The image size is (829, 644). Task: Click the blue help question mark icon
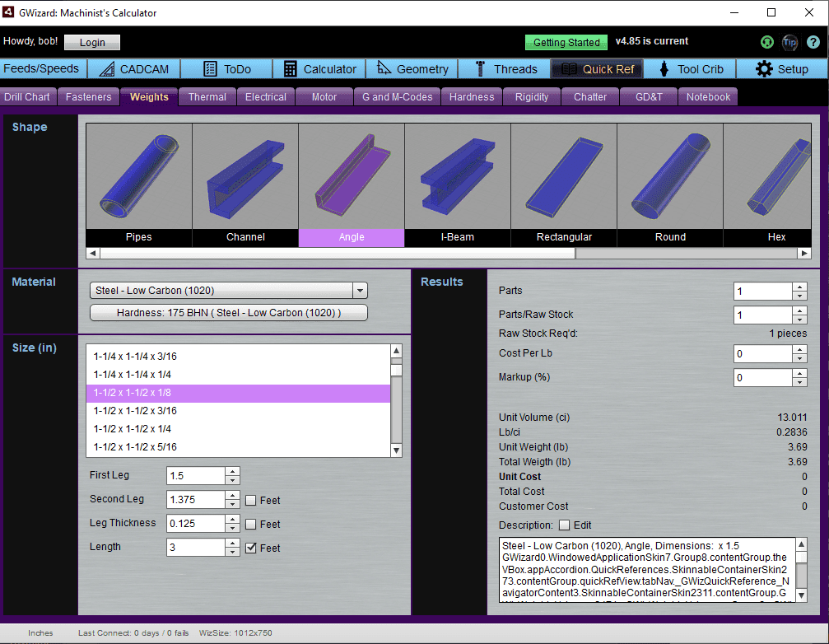(813, 41)
